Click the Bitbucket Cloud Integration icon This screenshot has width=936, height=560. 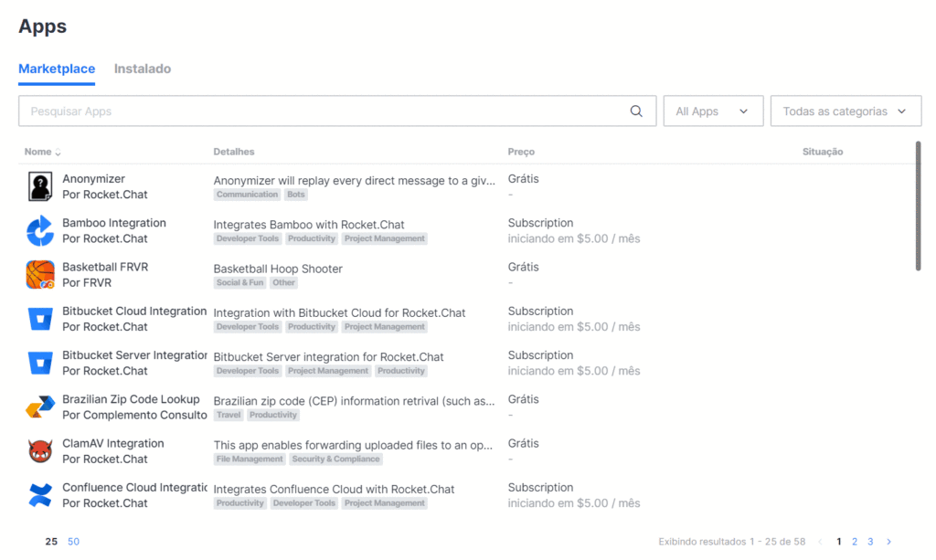pyautogui.click(x=40, y=319)
